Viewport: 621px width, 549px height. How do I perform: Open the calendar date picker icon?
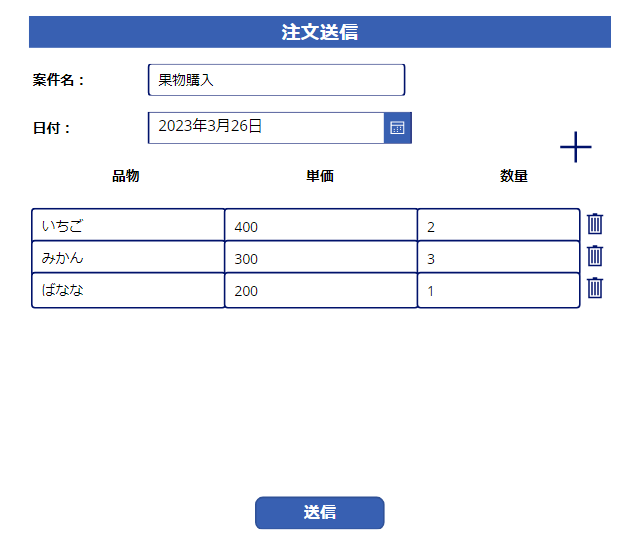coord(397,128)
